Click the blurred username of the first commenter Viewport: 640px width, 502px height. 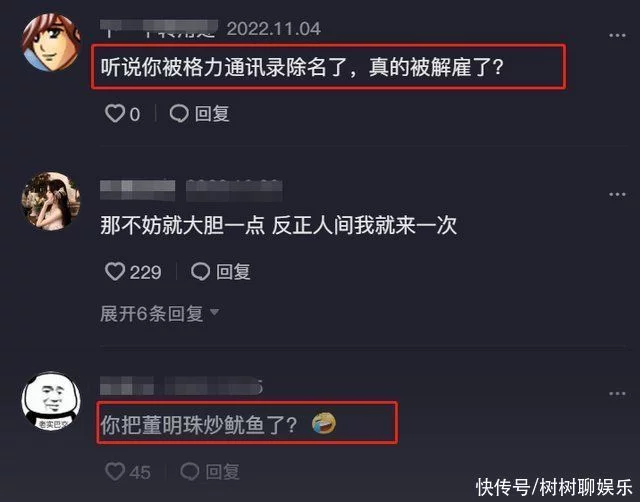159,29
